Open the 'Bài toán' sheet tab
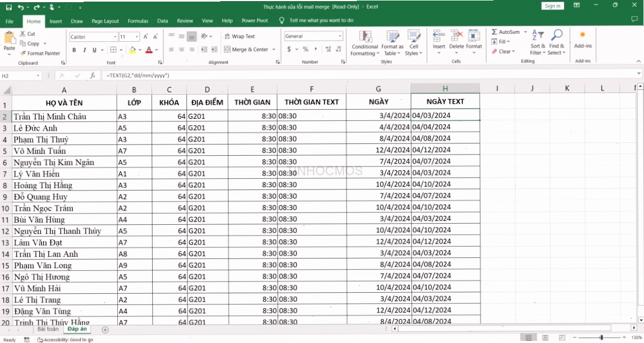Viewport: 644px width, 343px height. 47,329
